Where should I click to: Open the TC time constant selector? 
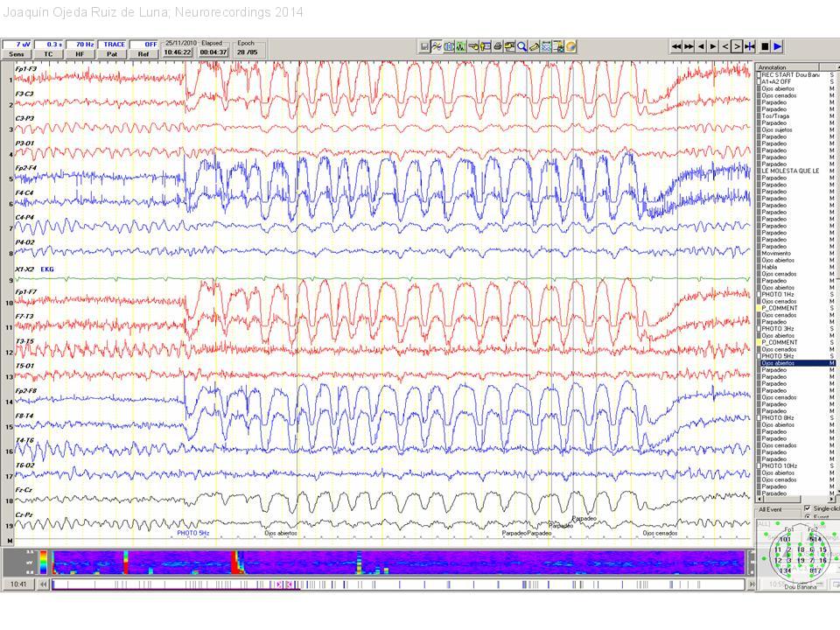(48, 53)
